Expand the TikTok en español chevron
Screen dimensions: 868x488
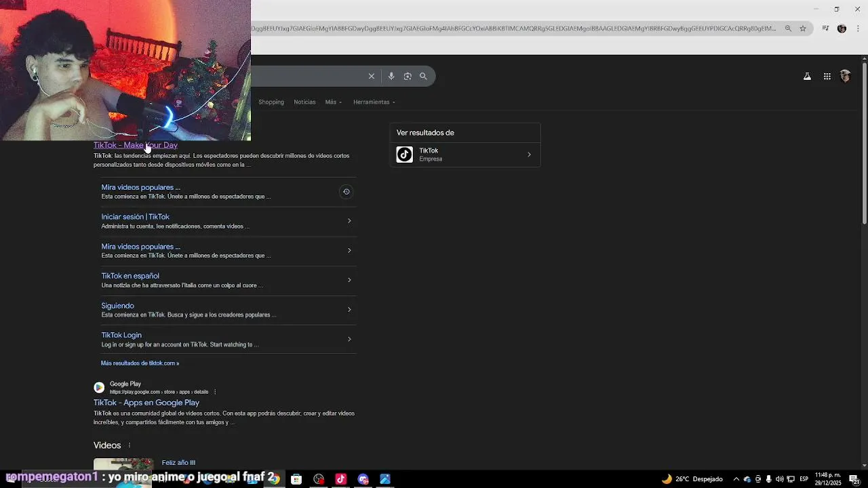pyautogui.click(x=349, y=280)
